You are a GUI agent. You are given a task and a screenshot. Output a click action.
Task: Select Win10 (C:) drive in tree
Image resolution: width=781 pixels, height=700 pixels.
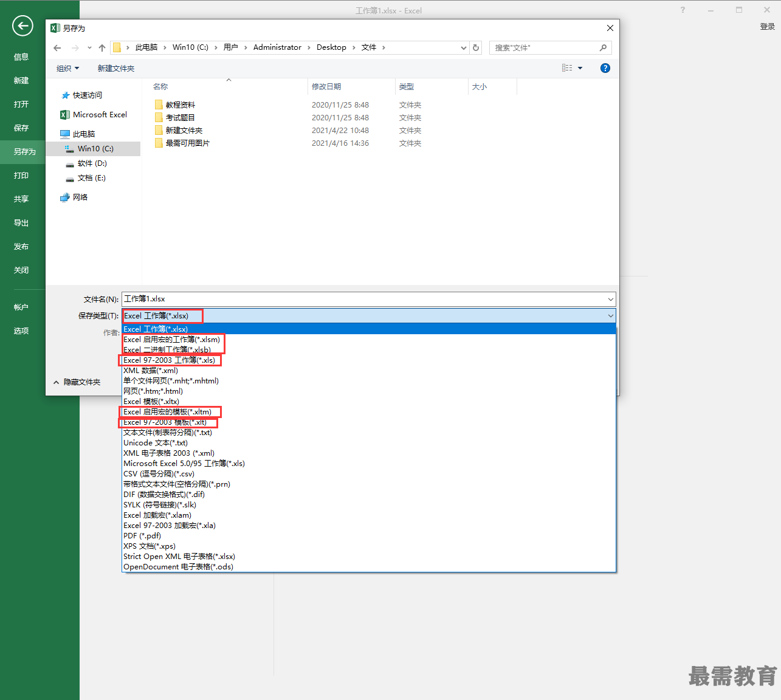pos(94,149)
